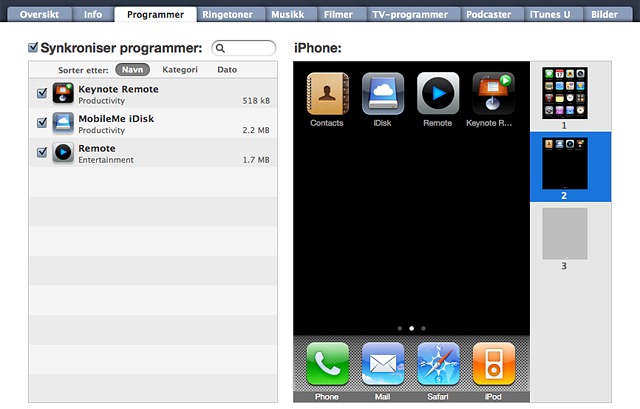Click the '1.7 MB' size value

pos(256,160)
